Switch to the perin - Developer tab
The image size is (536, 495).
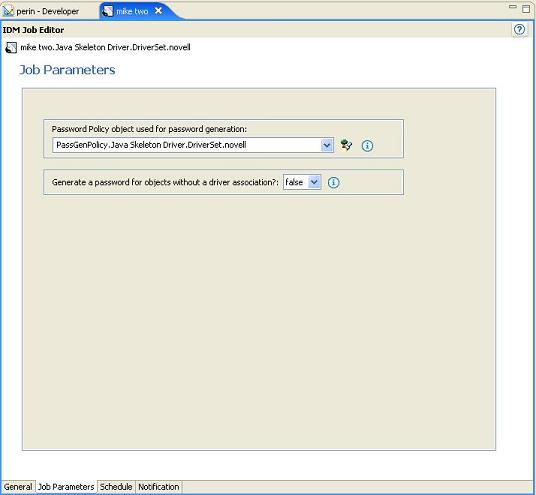pos(47,11)
